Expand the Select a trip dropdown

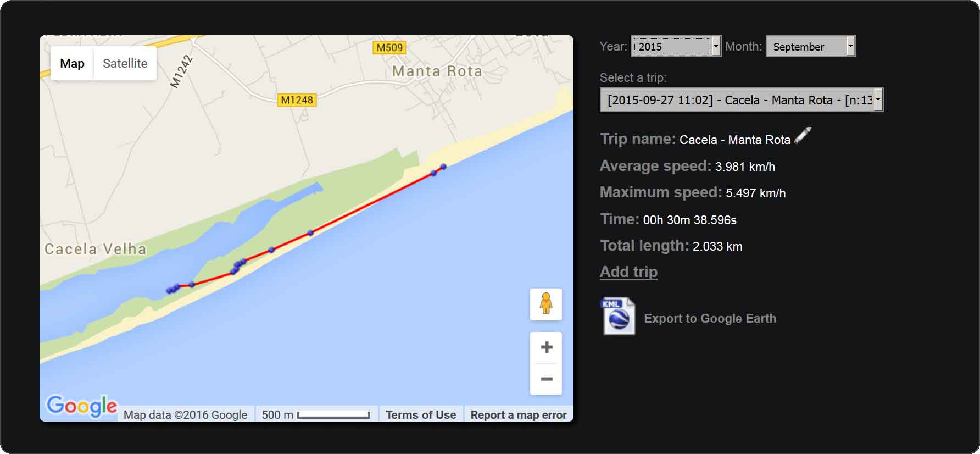pyautogui.click(x=742, y=100)
